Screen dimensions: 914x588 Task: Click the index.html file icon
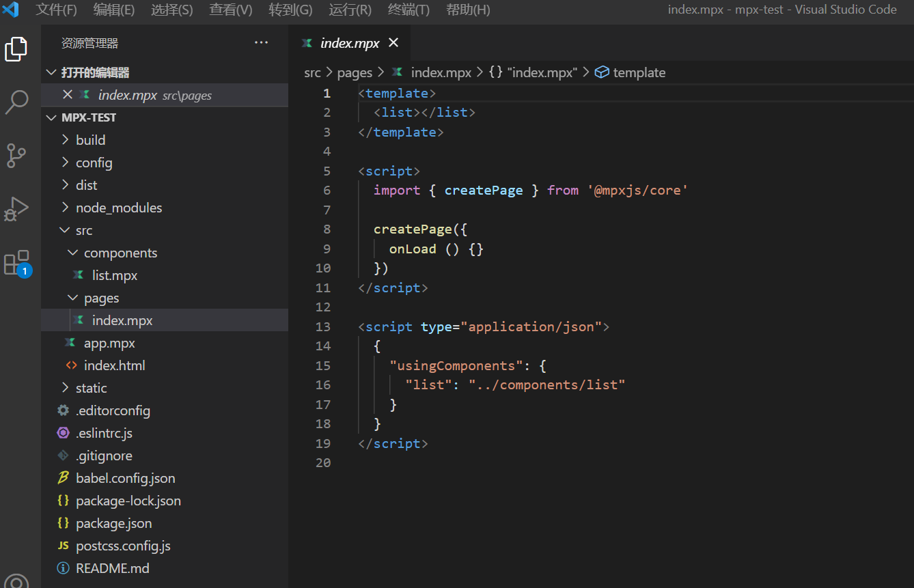71,365
